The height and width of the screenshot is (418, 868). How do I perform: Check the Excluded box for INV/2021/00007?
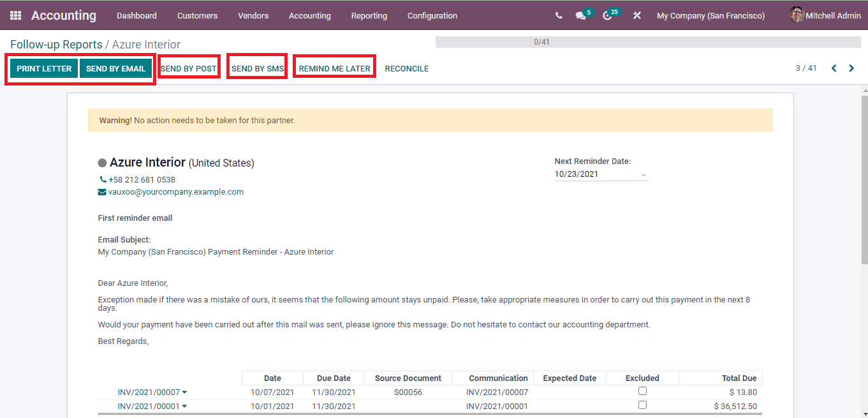coord(642,391)
